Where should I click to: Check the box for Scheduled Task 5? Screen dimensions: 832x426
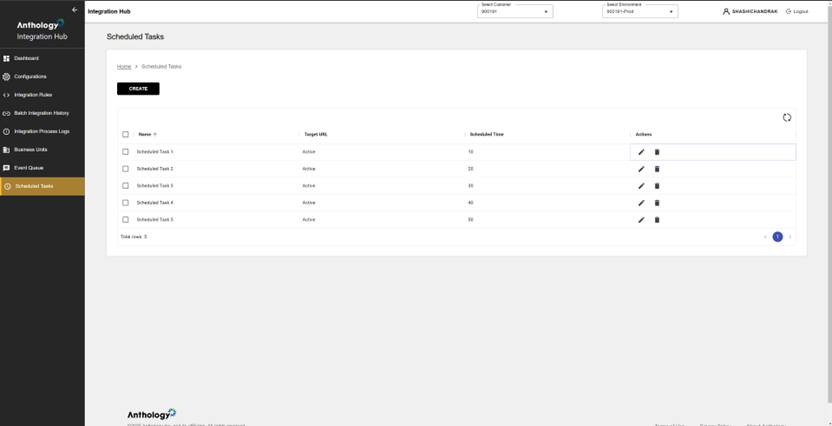pyautogui.click(x=125, y=220)
